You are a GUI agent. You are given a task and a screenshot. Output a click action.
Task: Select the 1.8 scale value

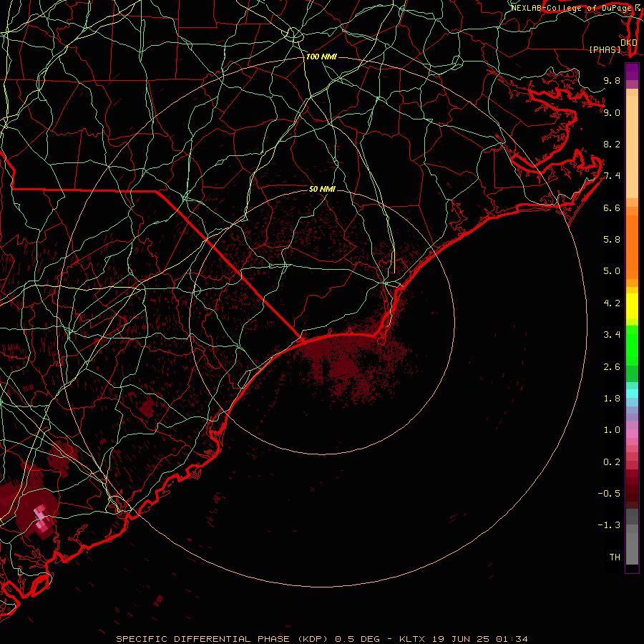pos(612,399)
